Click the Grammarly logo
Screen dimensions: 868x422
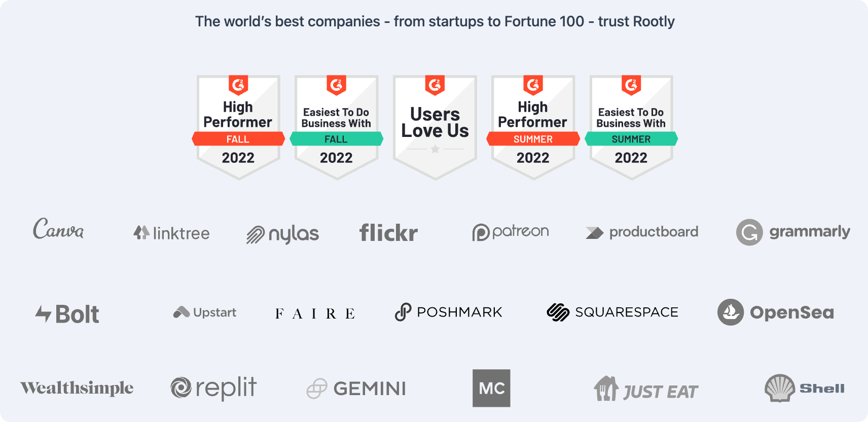(x=793, y=232)
